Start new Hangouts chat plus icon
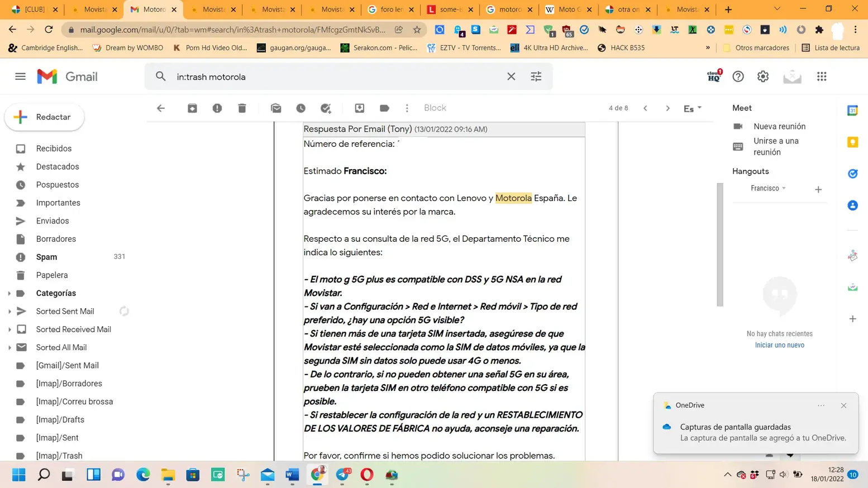Viewport: 868px width, 488px height. point(818,190)
